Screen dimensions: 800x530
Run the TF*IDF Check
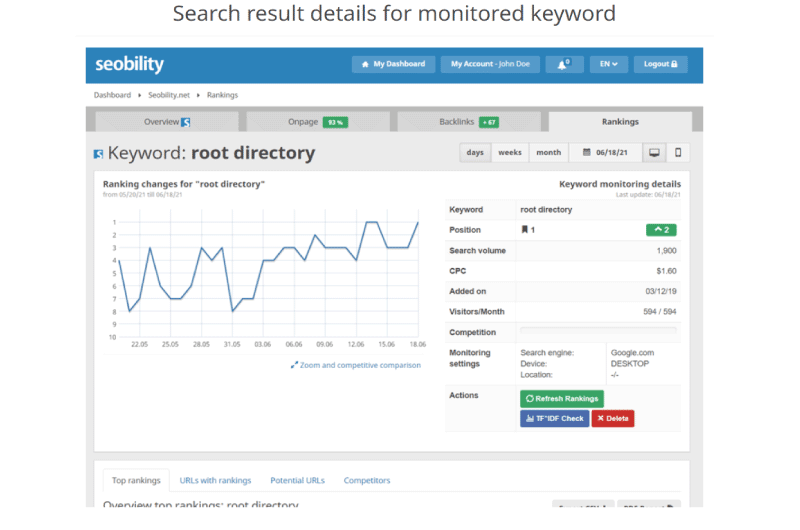click(x=555, y=419)
